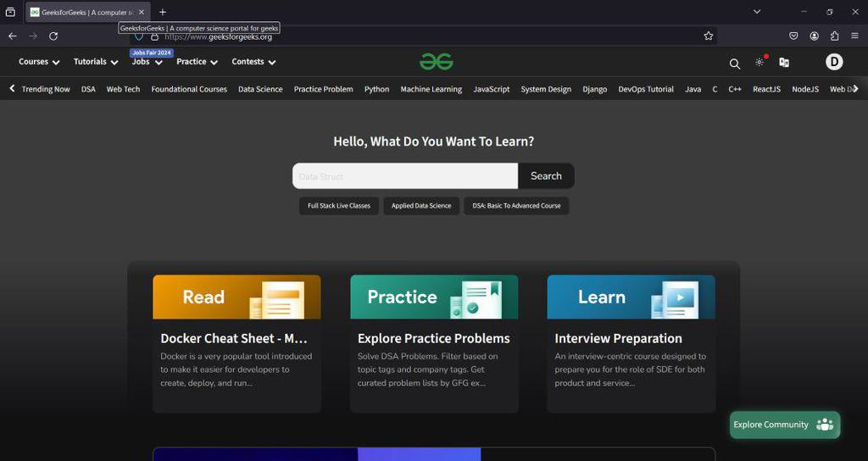Bookmark this page with the star icon
Image resolution: width=868 pixels, height=461 pixels.
click(708, 36)
